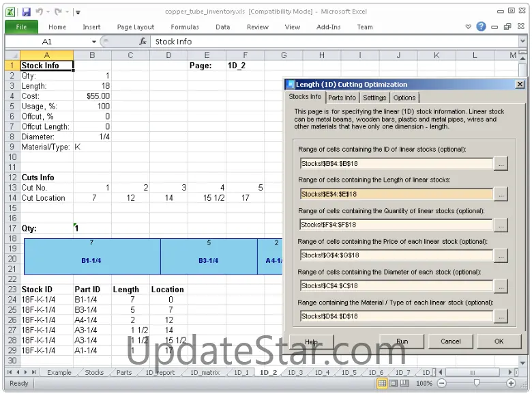Switch to Settings tab in dialog
Image resolution: width=532 pixels, height=394 pixels.
coord(374,98)
